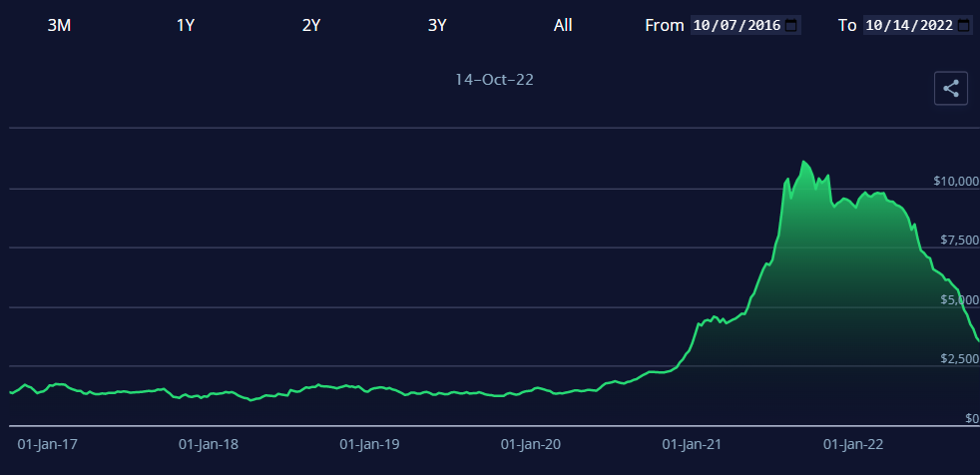Image resolution: width=980 pixels, height=475 pixels.
Task: Click the $2,500 price axis label
Action: [x=959, y=359]
